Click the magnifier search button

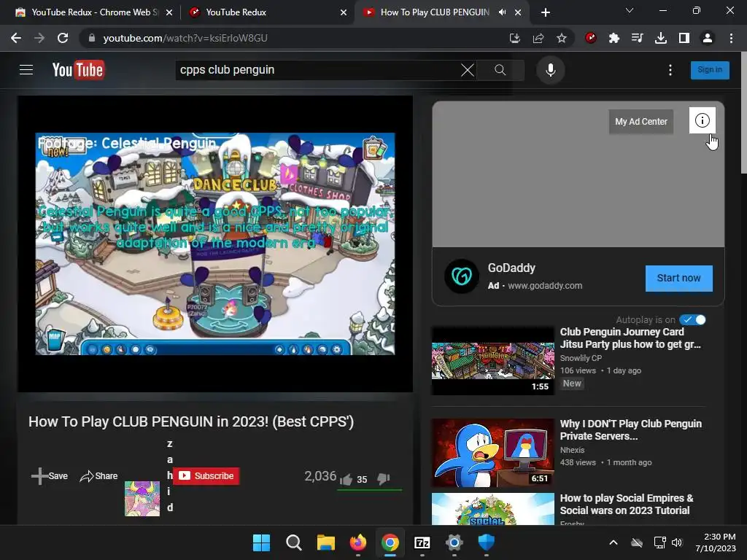click(500, 70)
